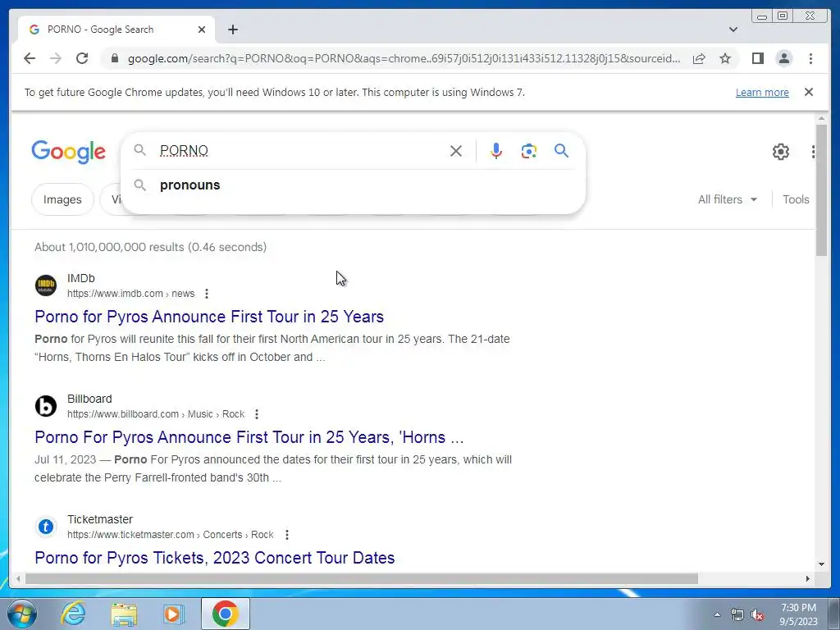
Task: Click the vertical scrollbar up arrow
Action: pos(821,118)
